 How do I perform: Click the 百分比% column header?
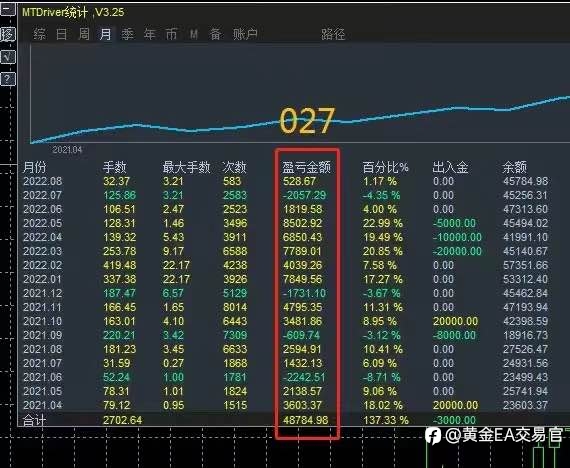tap(385, 167)
